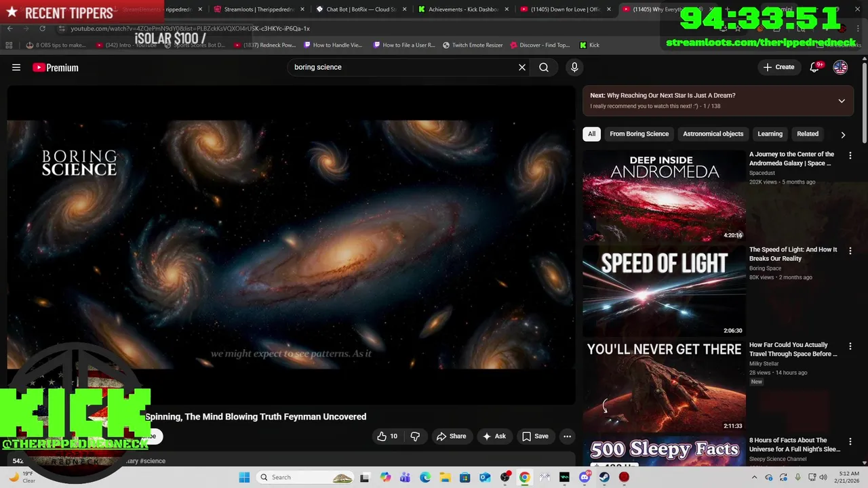Open the YouTube guide hamburger menu
The width and height of the screenshot is (868, 488).
coord(16,67)
